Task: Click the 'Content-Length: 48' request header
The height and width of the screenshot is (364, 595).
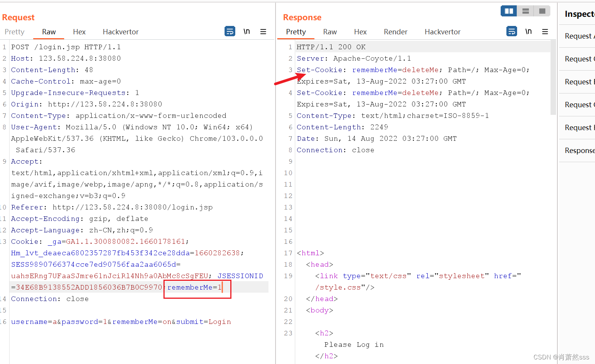Action: click(x=52, y=70)
